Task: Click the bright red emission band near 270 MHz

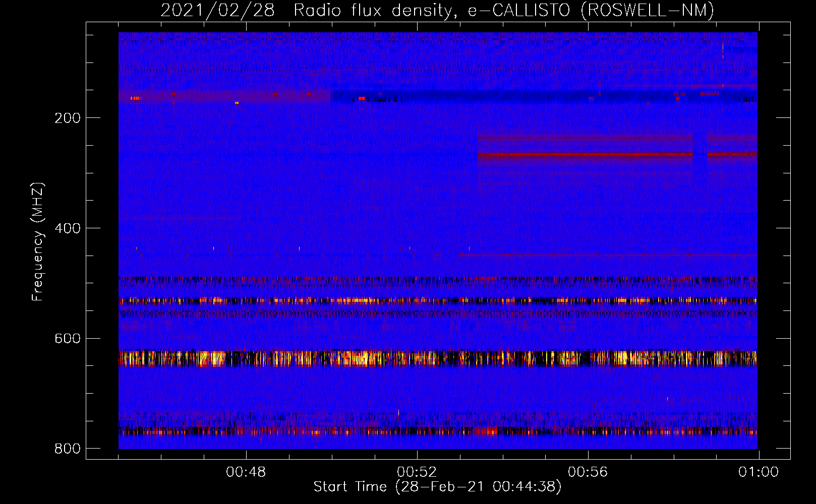Action: click(x=617, y=155)
